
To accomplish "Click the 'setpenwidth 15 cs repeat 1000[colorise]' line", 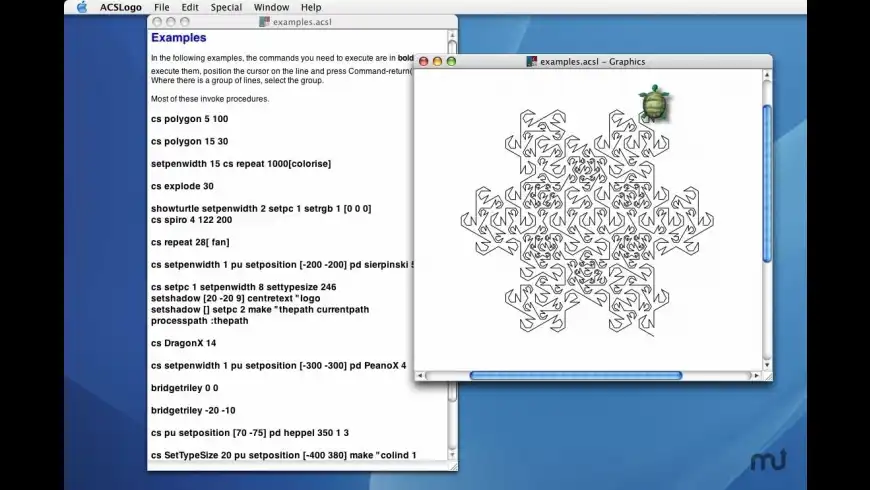I will 241,164.
